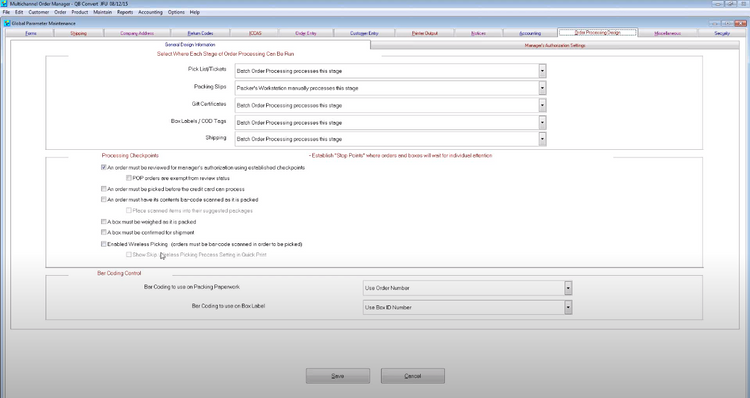Click the Global Parameter Maintenance window icon
The height and width of the screenshot is (398, 750).
click(7, 23)
